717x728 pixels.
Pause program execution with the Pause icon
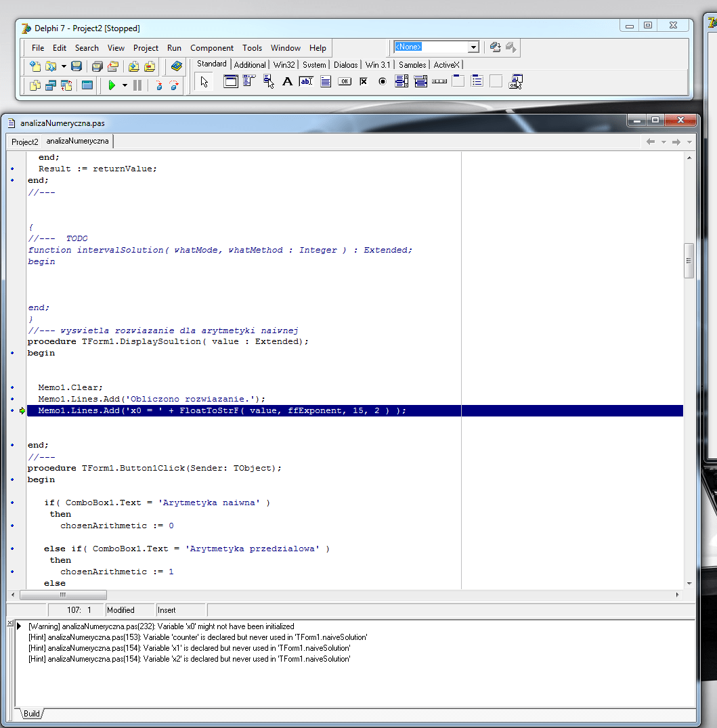tap(137, 85)
